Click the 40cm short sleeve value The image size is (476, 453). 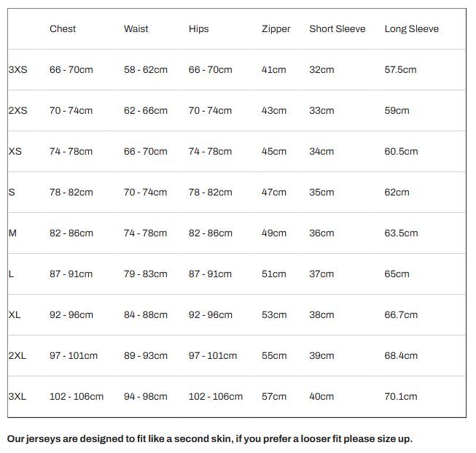321,397
